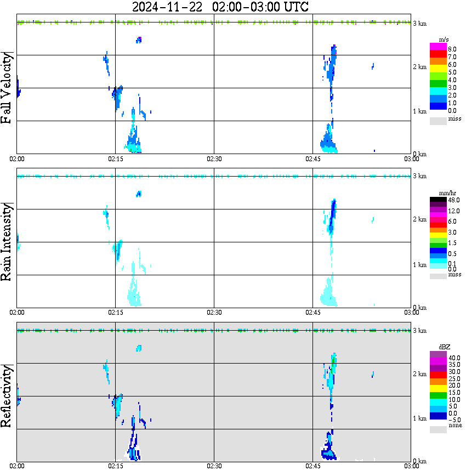The height and width of the screenshot is (476, 466).
Task: Click the 8.0 value in the m/s legend
Action: pyautogui.click(x=452, y=49)
